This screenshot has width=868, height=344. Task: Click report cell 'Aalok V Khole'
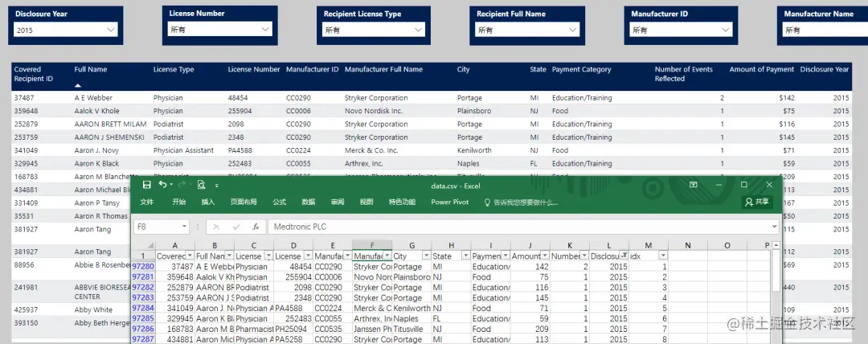pos(97,111)
